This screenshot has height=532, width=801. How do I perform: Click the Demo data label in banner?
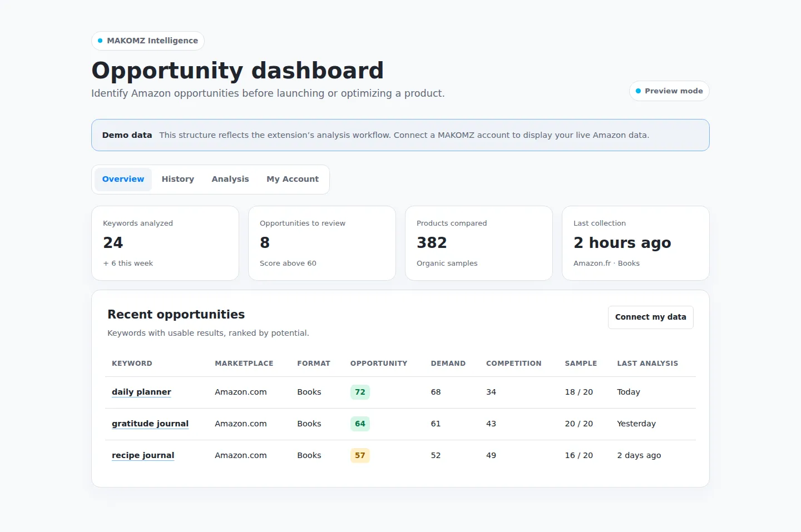127,135
